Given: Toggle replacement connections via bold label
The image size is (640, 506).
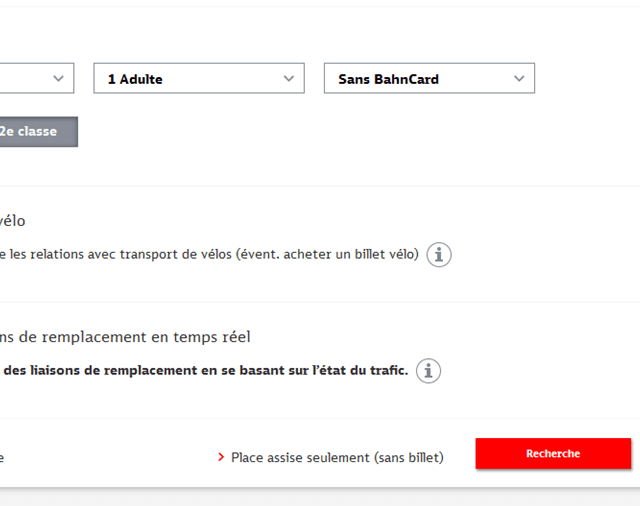Looking at the screenshot, I should click(x=206, y=370).
